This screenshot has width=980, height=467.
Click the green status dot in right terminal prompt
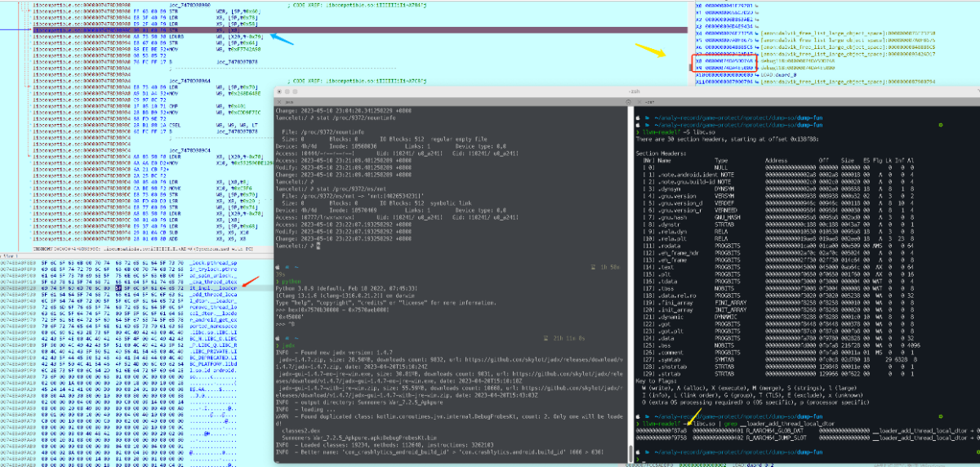pyautogui.click(x=941, y=125)
